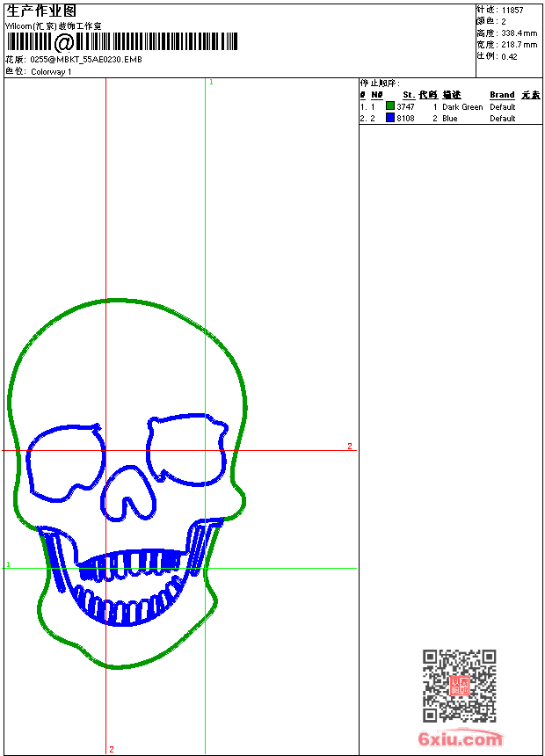Screen dimensions: 545x756
Task: Click the Blue color swatch
Action: [390, 118]
